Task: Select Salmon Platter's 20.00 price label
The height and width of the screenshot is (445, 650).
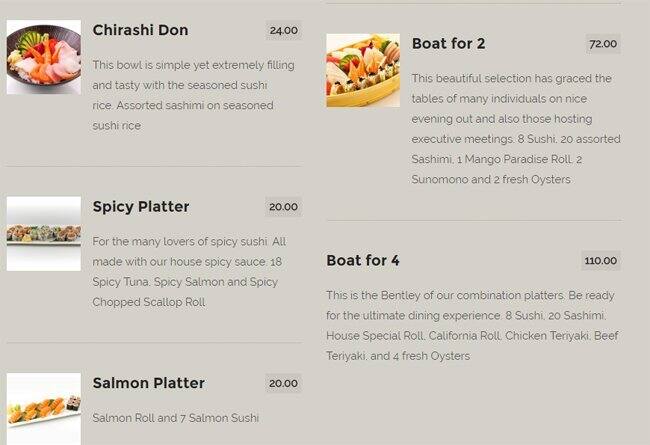Action: point(283,383)
